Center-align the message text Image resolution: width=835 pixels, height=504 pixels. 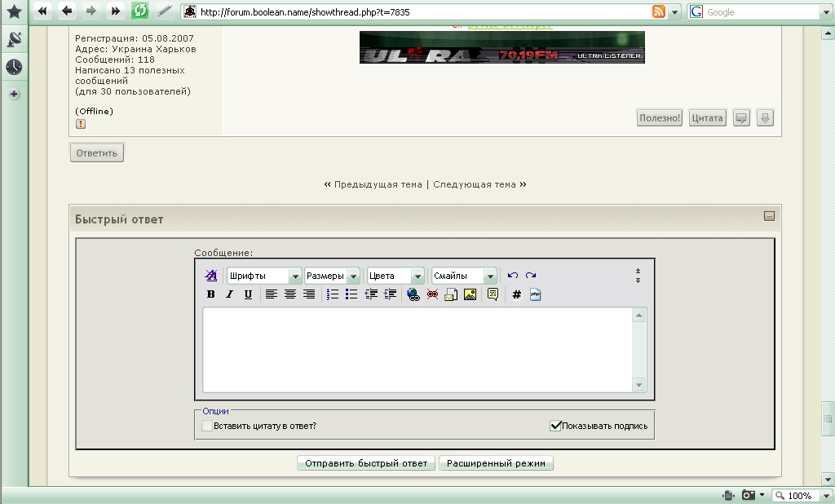tap(290, 294)
